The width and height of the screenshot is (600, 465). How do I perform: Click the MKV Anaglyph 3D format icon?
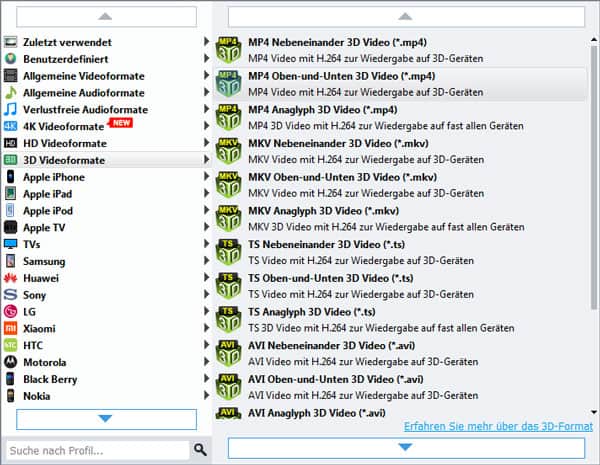point(228,218)
